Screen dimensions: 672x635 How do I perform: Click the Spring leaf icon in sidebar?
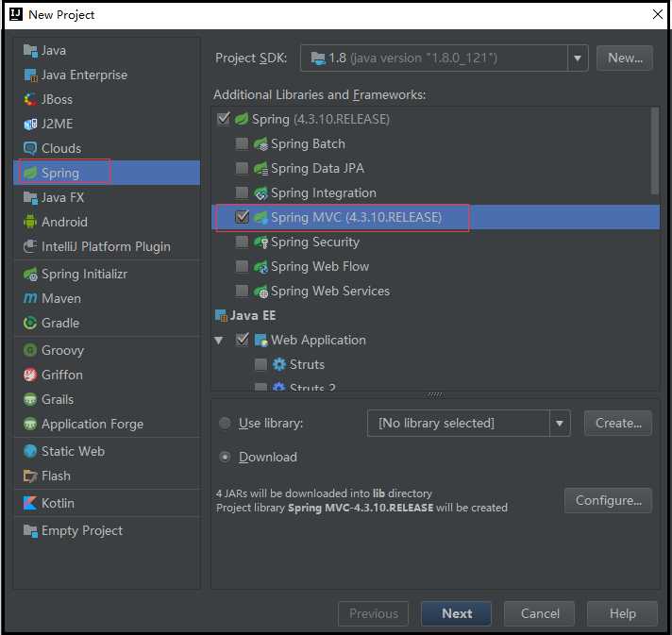point(30,173)
